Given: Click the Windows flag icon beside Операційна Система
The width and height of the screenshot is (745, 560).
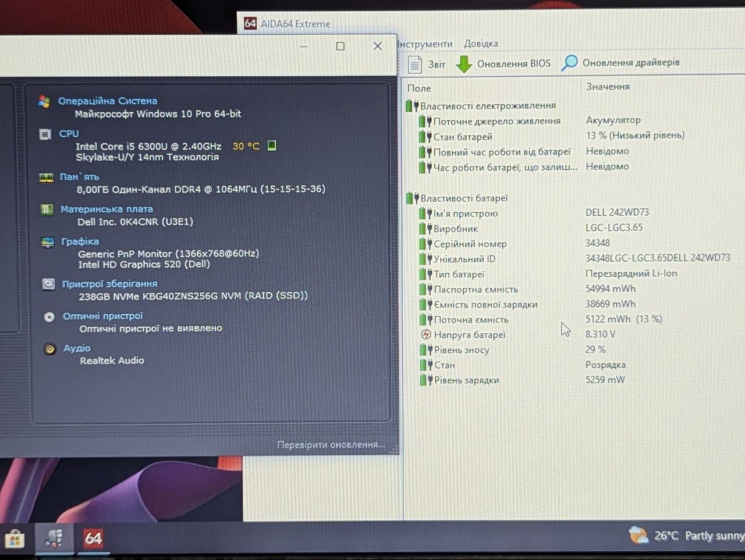Looking at the screenshot, I should (x=44, y=102).
